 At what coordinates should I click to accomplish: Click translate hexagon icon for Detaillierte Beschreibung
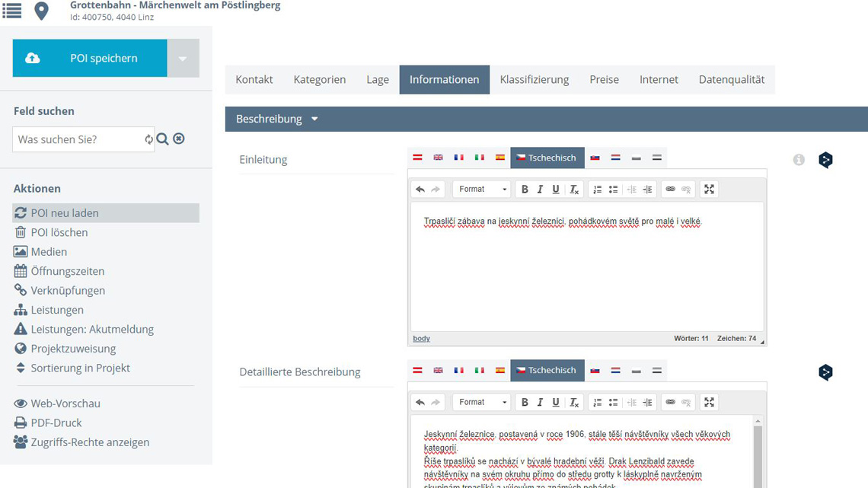pyautogui.click(x=825, y=372)
